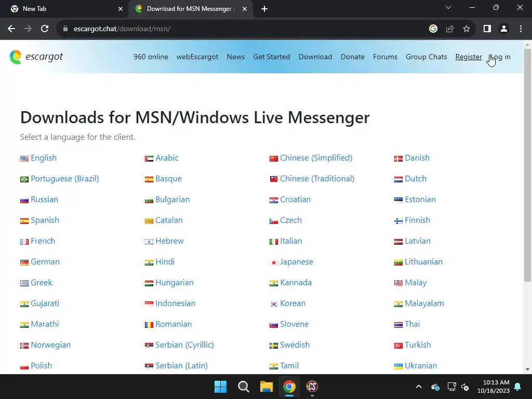Choose the Lithuanian language link

(x=423, y=262)
